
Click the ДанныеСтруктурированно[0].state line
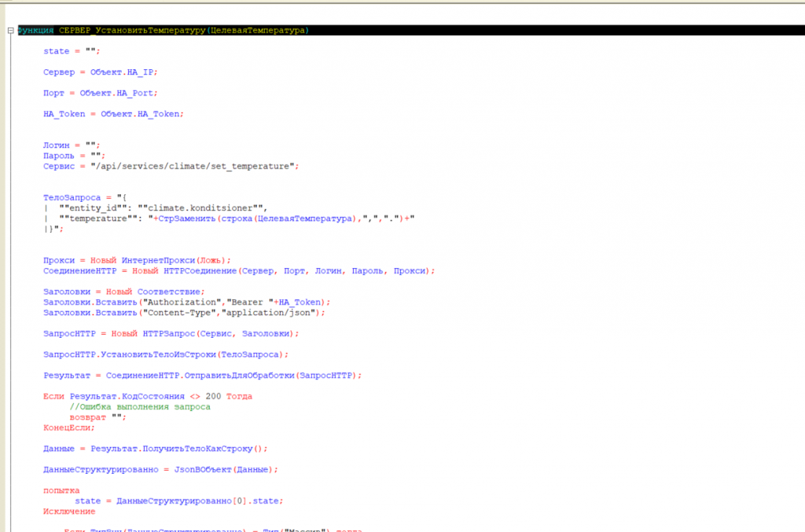pyautogui.click(x=178, y=501)
